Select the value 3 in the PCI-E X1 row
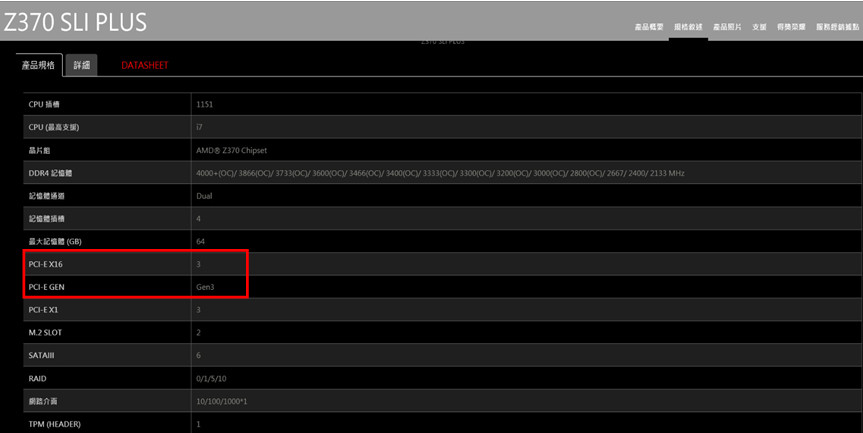Screen dimensions: 863x433 (x=199, y=310)
